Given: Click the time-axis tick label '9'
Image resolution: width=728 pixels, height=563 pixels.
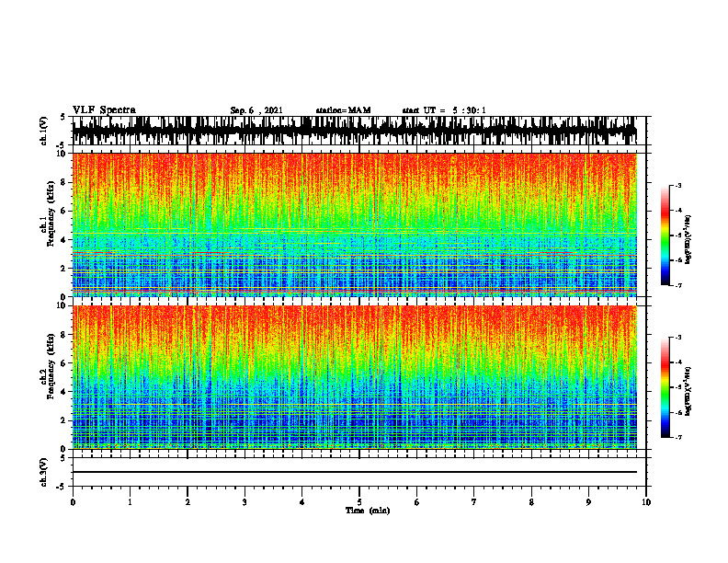Looking at the screenshot, I should [x=588, y=502].
